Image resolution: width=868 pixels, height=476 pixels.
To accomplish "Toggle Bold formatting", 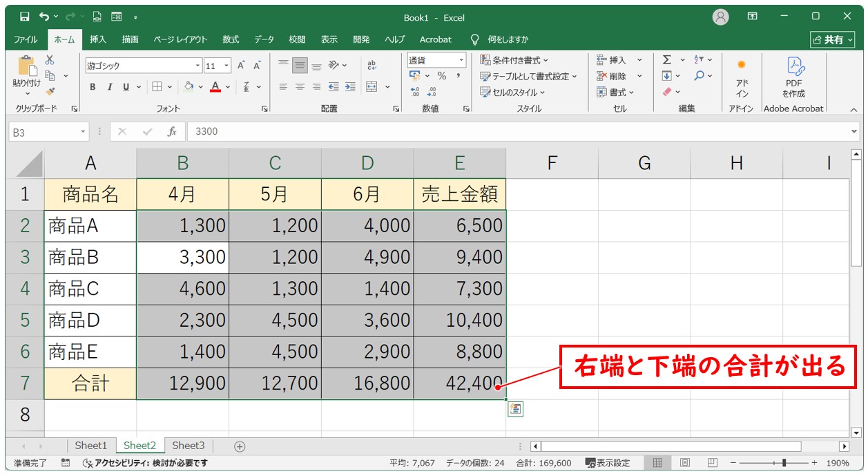I will pyautogui.click(x=93, y=87).
